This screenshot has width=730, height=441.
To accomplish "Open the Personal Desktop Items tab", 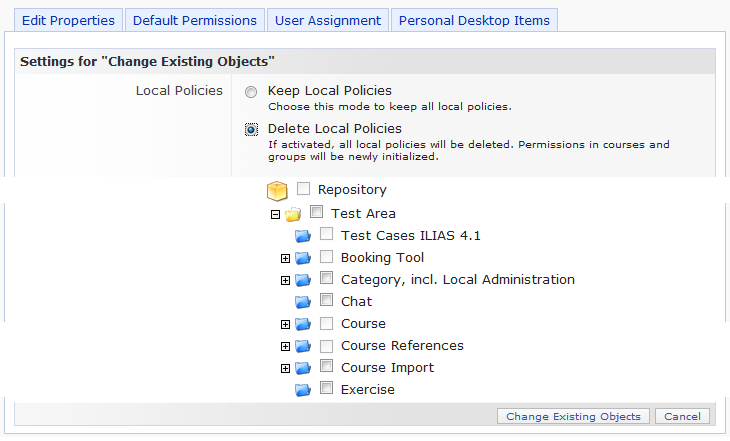I will click(474, 20).
